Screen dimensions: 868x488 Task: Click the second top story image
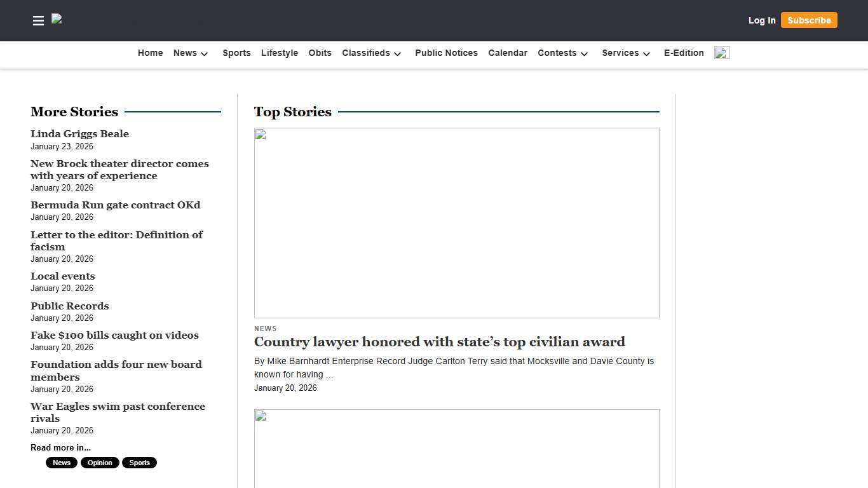click(456, 448)
